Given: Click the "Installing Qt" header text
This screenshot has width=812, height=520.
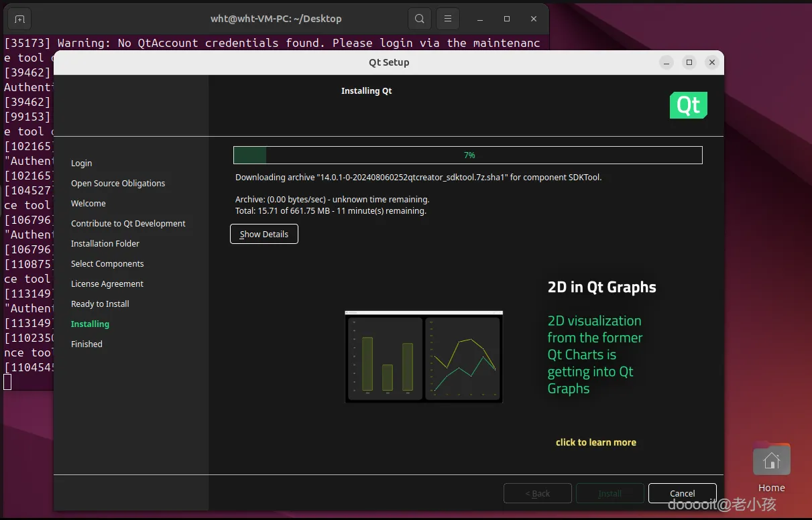Looking at the screenshot, I should pyautogui.click(x=367, y=90).
